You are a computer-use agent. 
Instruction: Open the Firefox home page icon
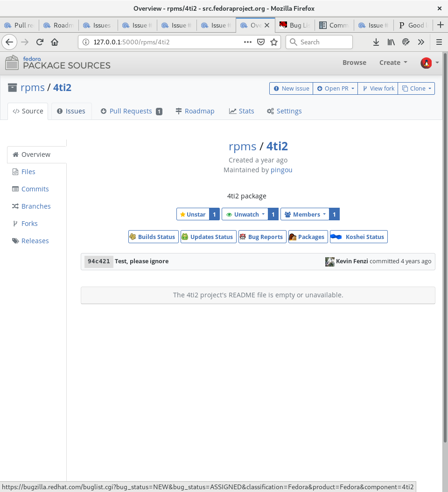tap(55, 42)
